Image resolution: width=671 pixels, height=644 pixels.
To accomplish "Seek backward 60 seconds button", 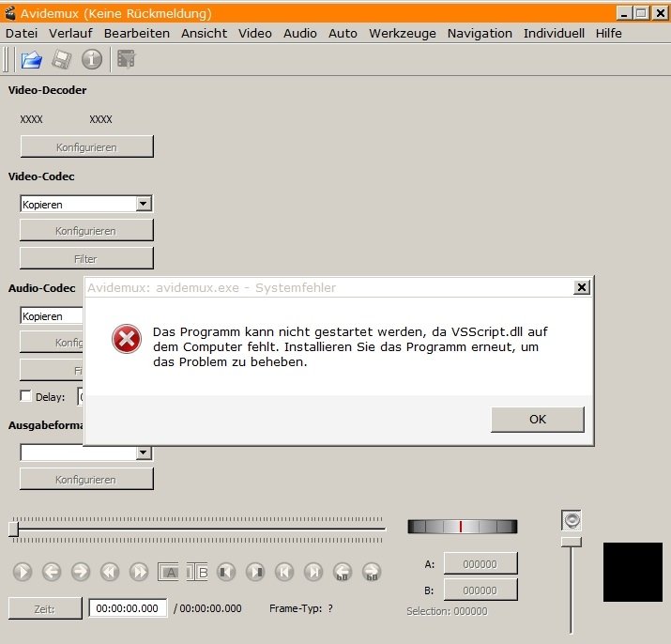I will click(343, 572).
